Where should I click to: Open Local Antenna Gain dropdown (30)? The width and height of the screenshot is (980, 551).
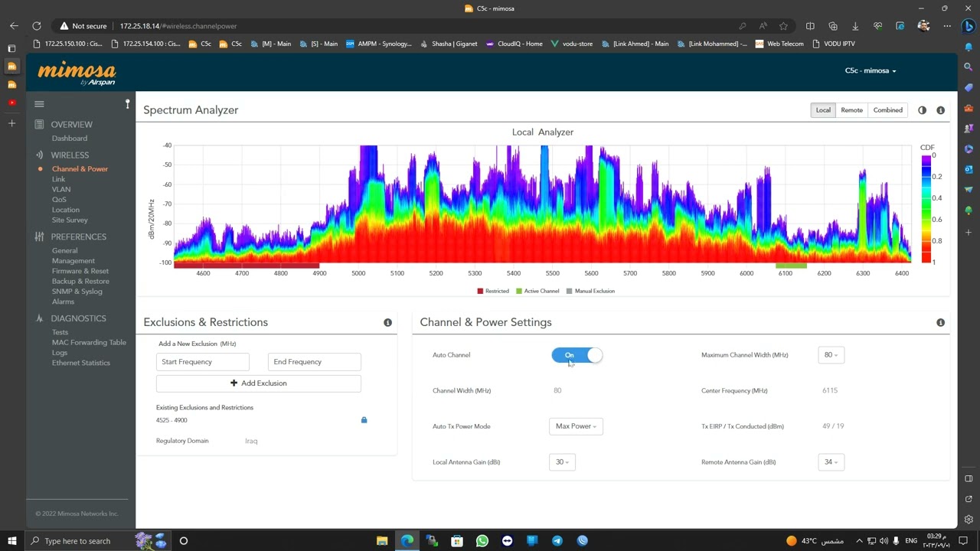pos(562,462)
